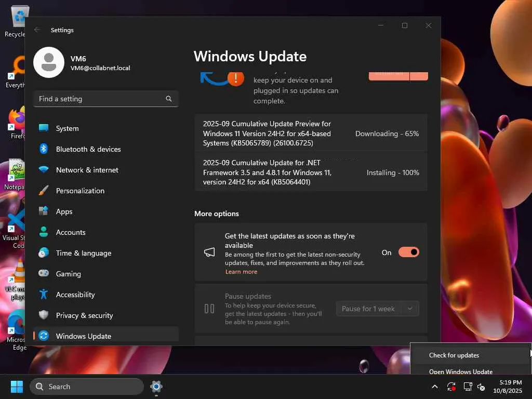
Task: Click the Gaming controller icon
Action: pos(44,273)
